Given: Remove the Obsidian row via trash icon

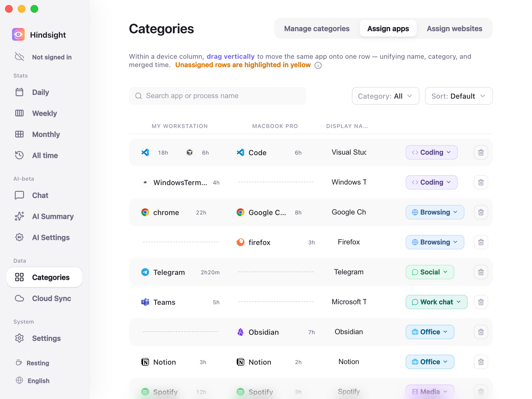Looking at the screenshot, I should click(x=481, y=332).
